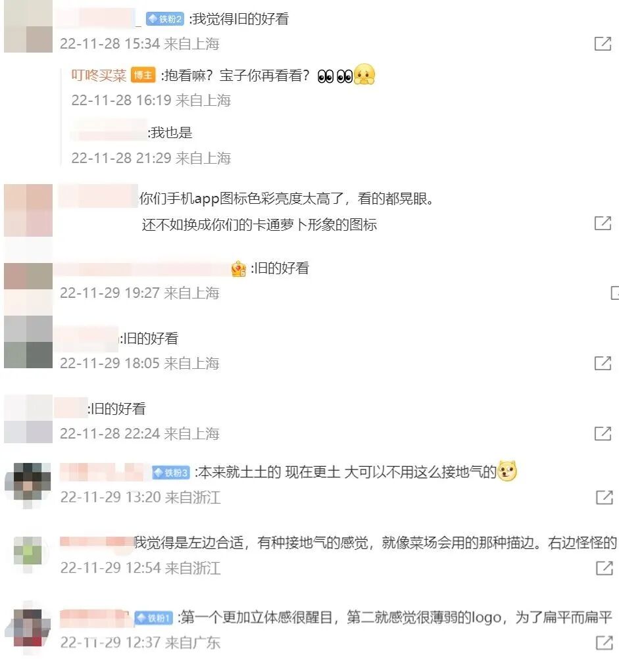Click the orange 博主 badge

(x=143, y=76)
